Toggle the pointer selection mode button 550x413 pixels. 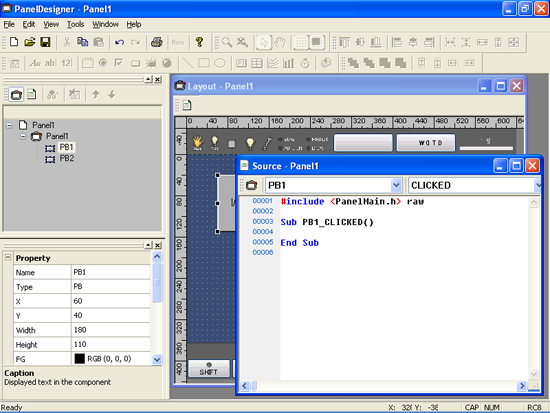point(263,42)
